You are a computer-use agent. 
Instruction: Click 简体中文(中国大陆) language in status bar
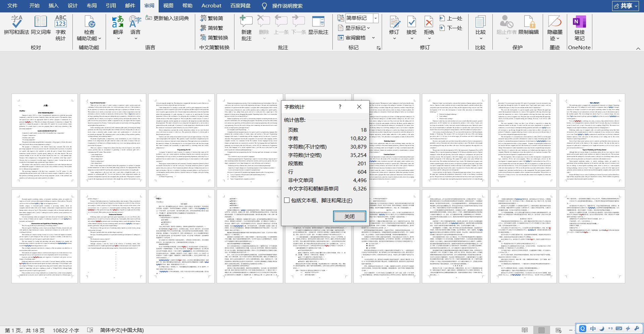[122, 330]
